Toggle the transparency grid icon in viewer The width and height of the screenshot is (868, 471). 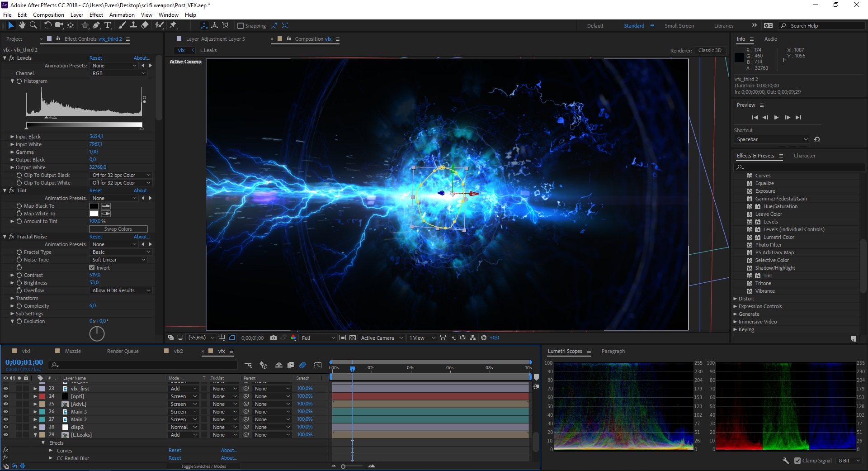[x=353, y=338]
